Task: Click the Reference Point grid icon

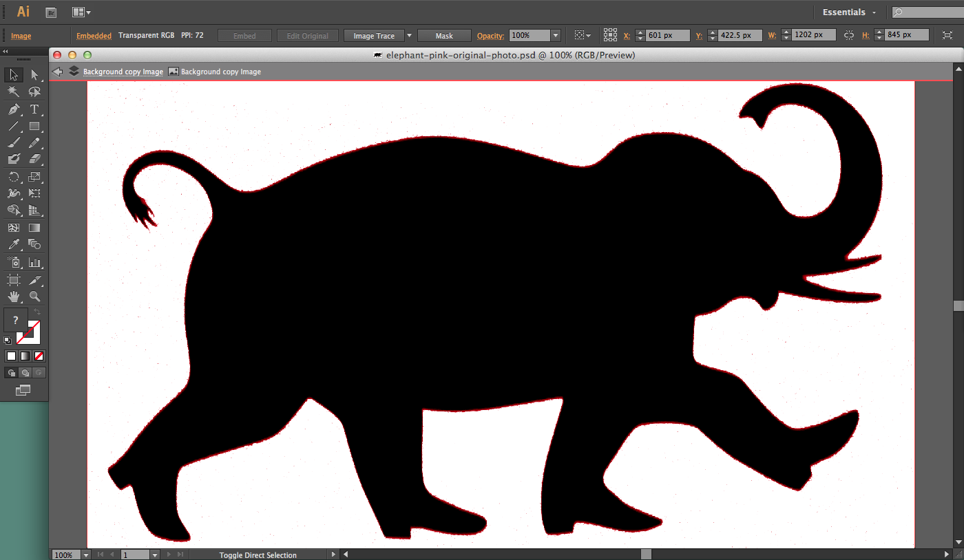Action: (x=610, y=35)
